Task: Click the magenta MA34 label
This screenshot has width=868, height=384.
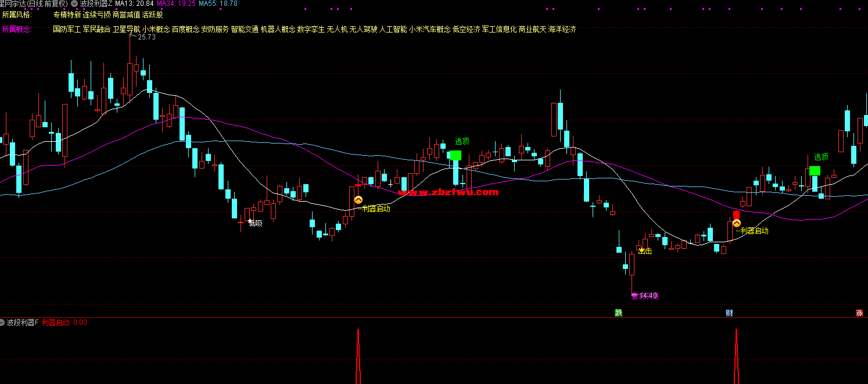Action: [x=177, y=3]
